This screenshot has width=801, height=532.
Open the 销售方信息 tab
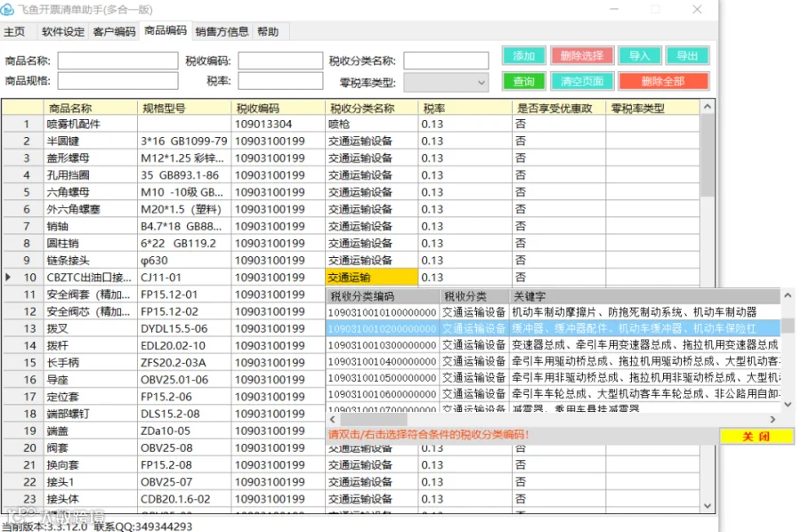point(222,32)
